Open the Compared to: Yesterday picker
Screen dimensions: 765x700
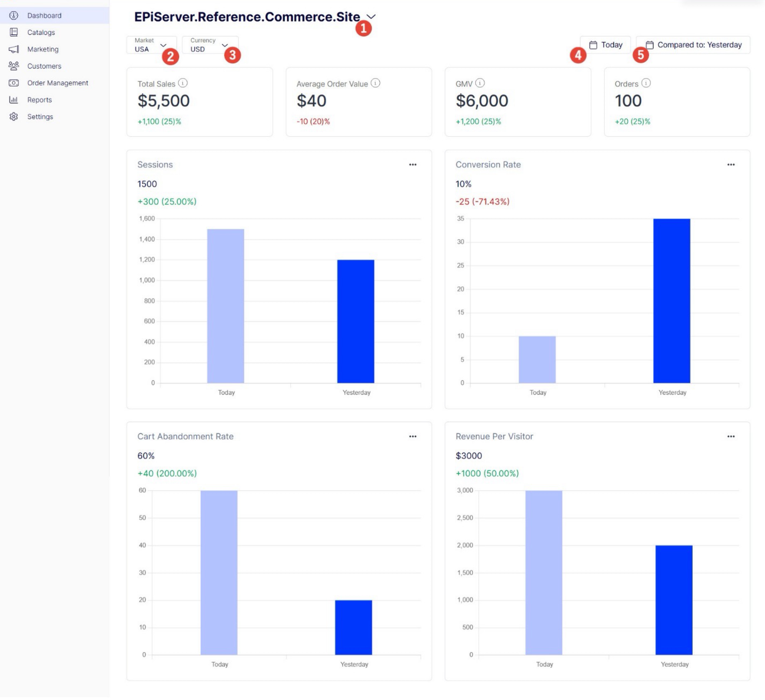pyautogui.click(x=693, y=45)
